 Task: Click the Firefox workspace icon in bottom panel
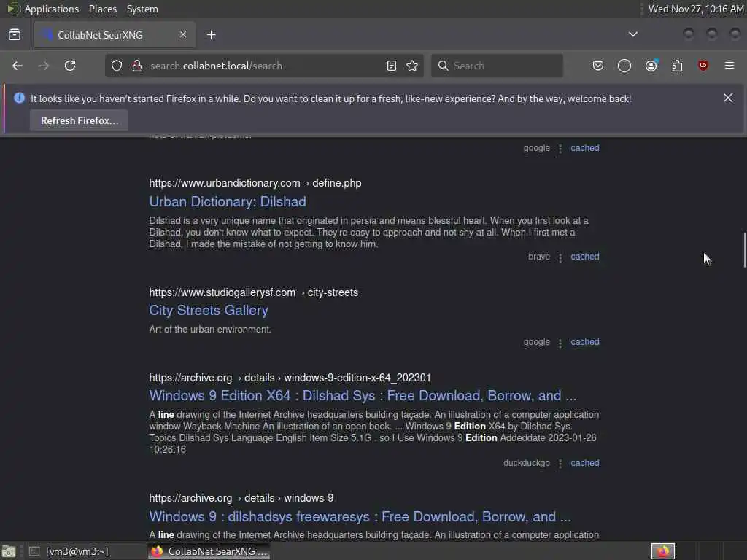click(662, 551)
